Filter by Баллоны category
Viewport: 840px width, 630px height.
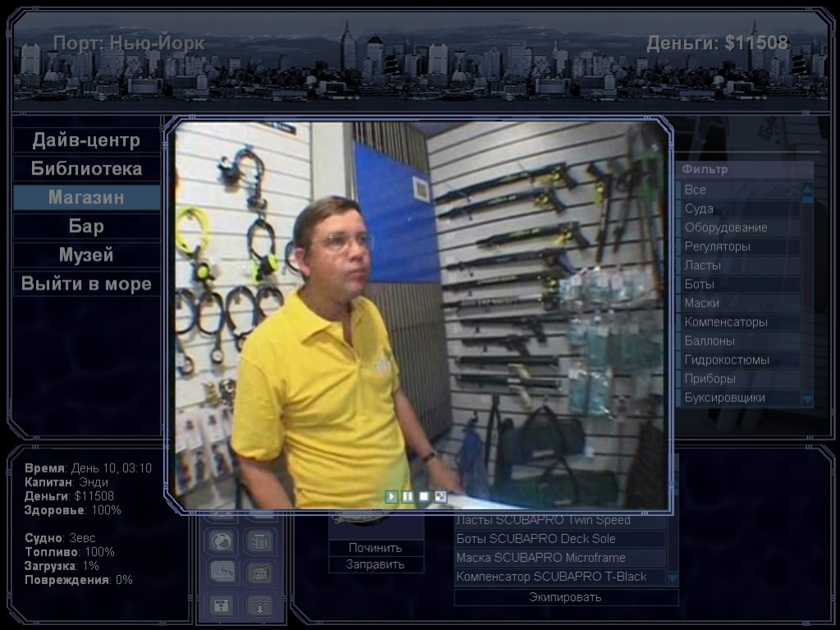pos(742,340)
